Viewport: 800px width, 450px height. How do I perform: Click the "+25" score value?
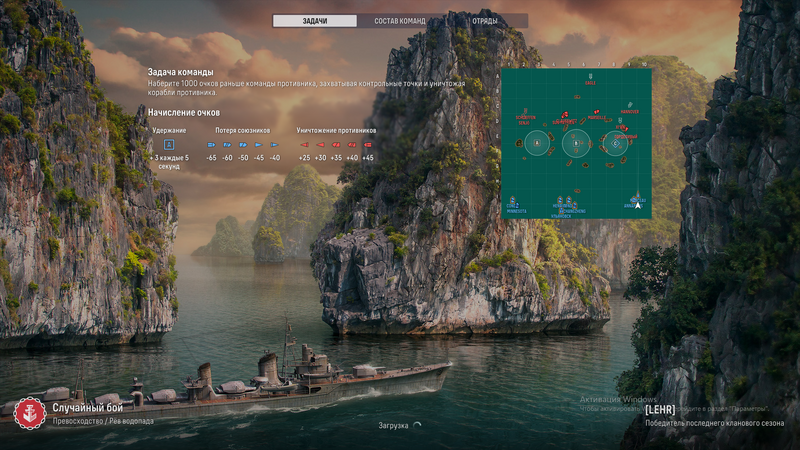(305, 158)
